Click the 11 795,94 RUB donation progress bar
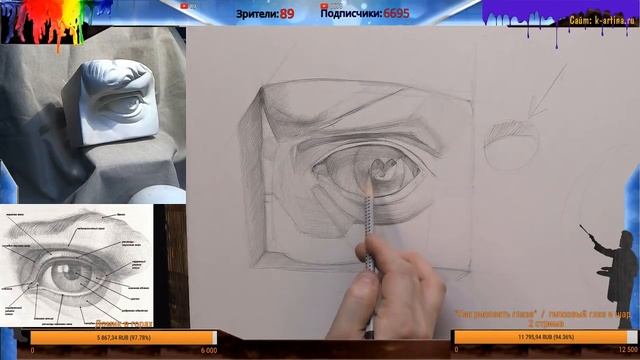 tap(546, 337)
